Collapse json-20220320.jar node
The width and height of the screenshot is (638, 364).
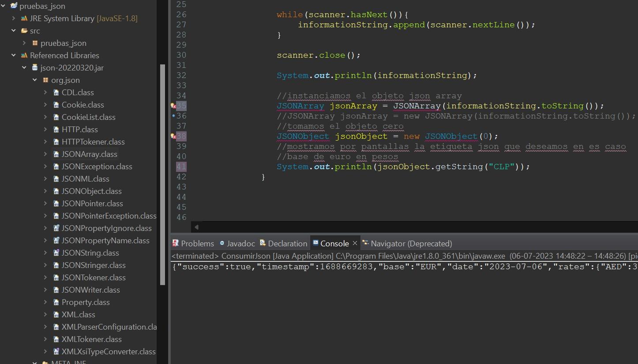(x=24, y=68)
